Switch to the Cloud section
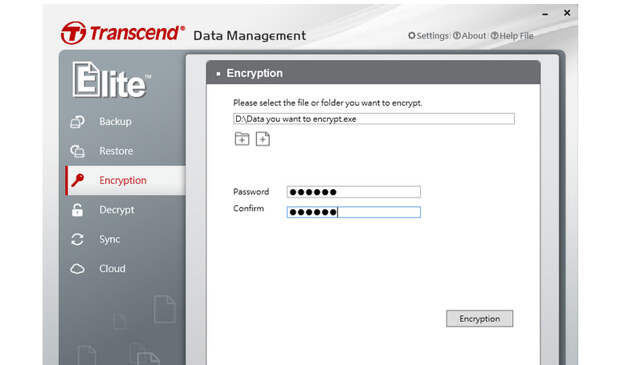 tap(112, 269)
